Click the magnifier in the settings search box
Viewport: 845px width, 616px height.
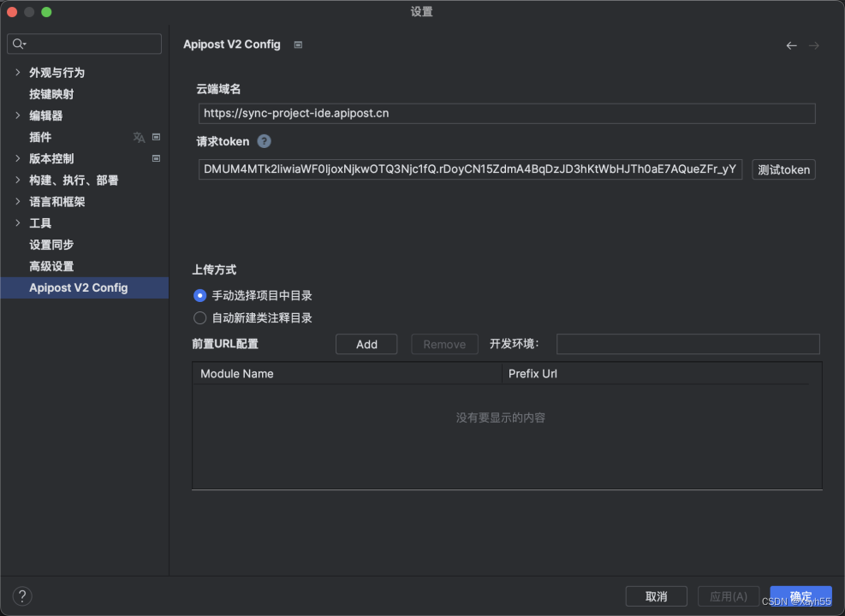[x=18, y=43]
